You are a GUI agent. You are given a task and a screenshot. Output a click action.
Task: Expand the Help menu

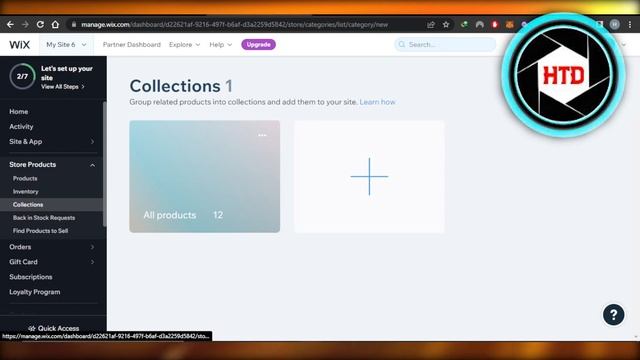[220, 44]
